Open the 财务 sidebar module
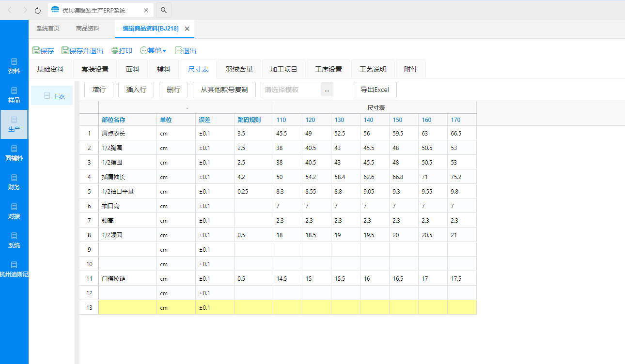 click(x=14, y=182)
